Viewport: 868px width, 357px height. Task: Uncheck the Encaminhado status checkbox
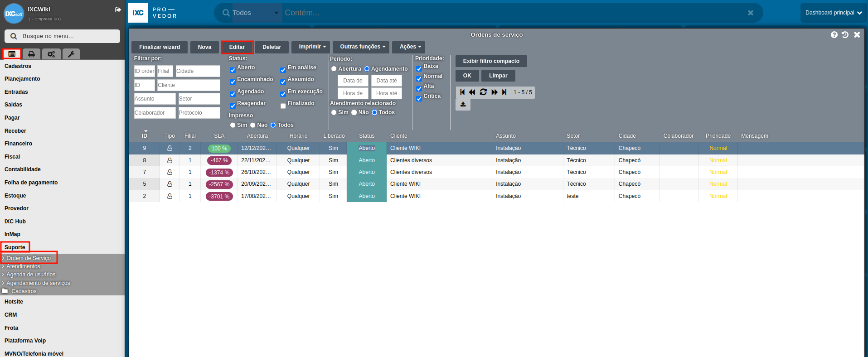[233, 82]
